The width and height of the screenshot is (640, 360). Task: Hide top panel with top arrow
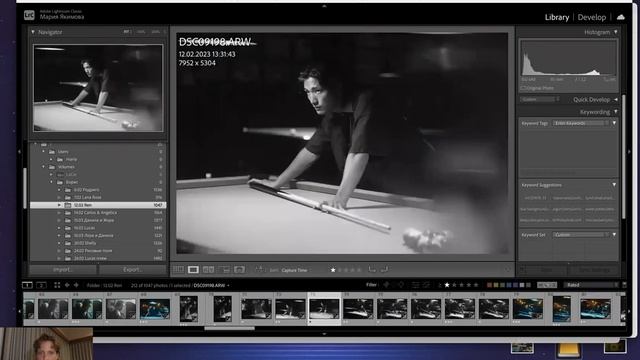click(324, 6)
